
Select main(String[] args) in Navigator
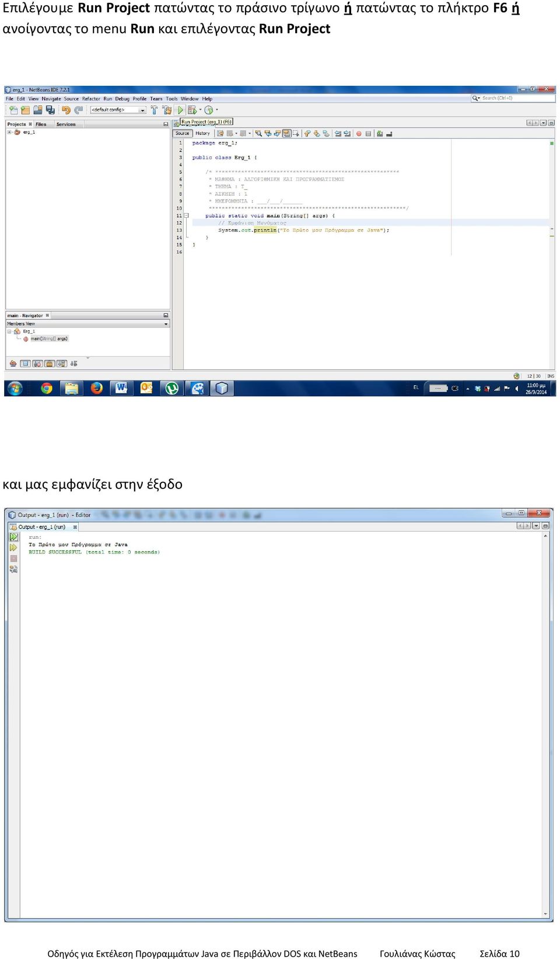tap(49, 339)
